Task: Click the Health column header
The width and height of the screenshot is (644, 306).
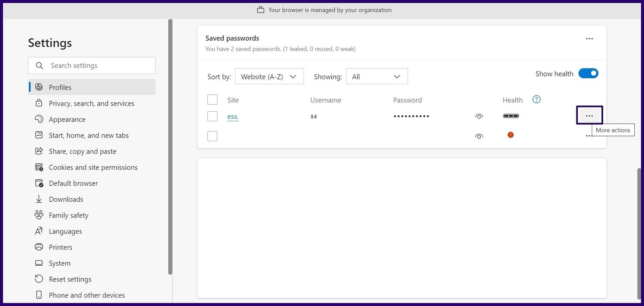Action: 513,100
